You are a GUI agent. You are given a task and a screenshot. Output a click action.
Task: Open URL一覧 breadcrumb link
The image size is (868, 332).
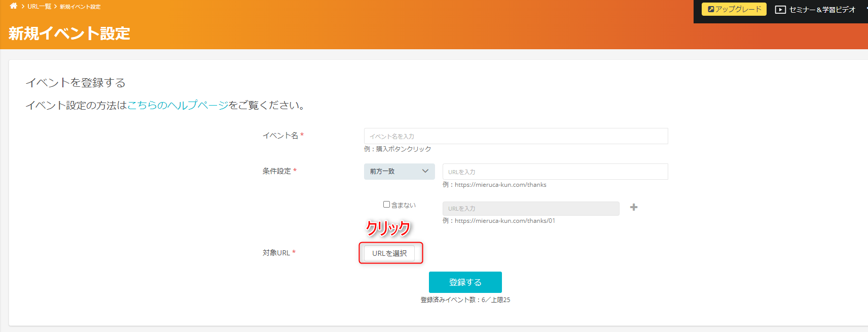coord(39,7)
